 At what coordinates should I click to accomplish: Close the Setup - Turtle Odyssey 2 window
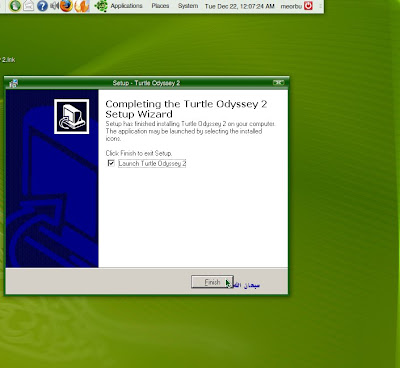(x=278, y=82)
